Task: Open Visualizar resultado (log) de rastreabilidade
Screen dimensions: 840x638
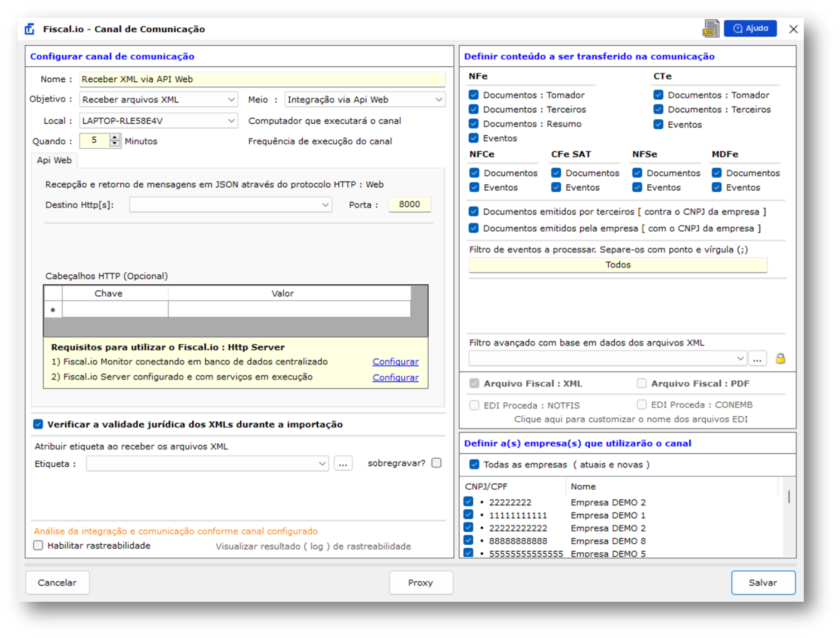Action: click(x=313, y=546)
